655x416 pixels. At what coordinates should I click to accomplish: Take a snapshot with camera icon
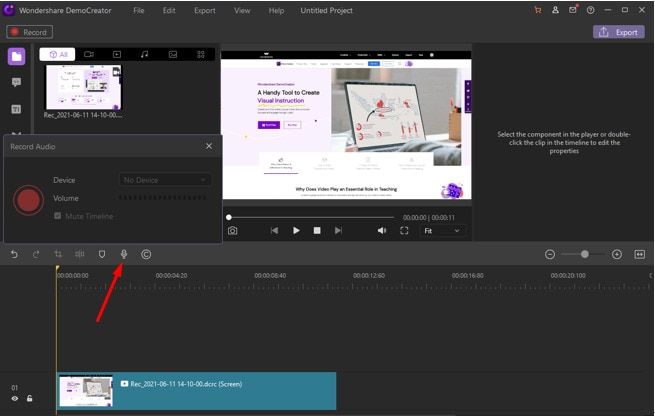click(x=233, y=231)
